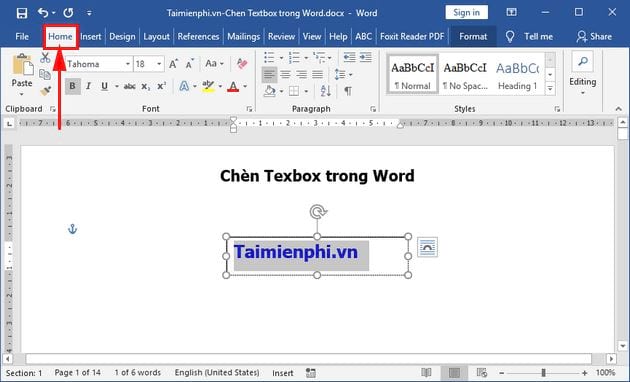Screen dimensions: 630x382
Task: Click the Paste clipboard icon
Action: click(x=22, y=65)
